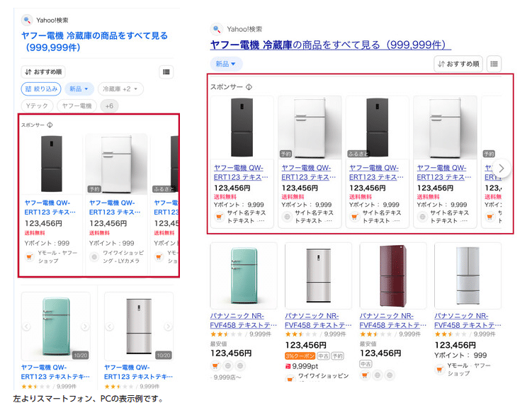Toggle the 絞り込み filter button
532x420 pixels.
tap(41, 89)
